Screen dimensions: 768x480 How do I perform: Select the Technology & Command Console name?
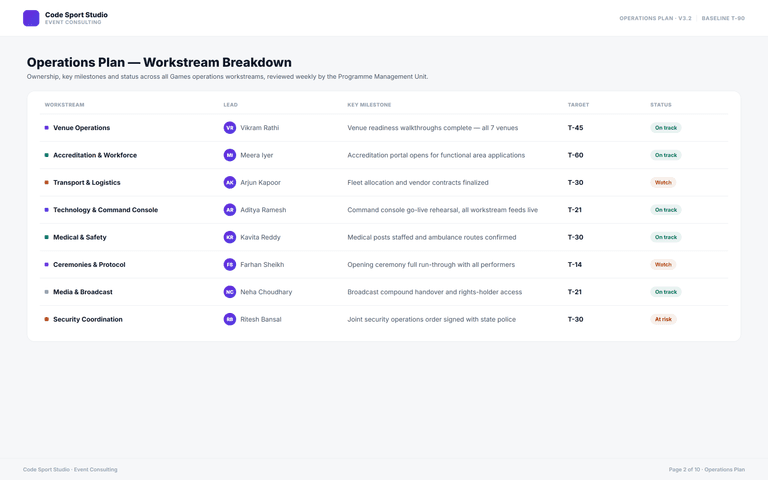coord(106,210)
